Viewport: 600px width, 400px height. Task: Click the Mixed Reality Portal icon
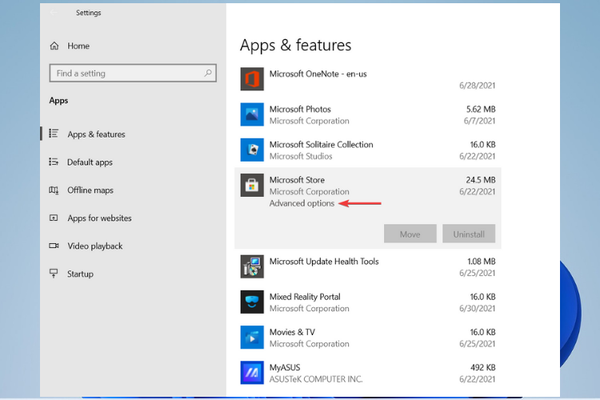(252, 302)
